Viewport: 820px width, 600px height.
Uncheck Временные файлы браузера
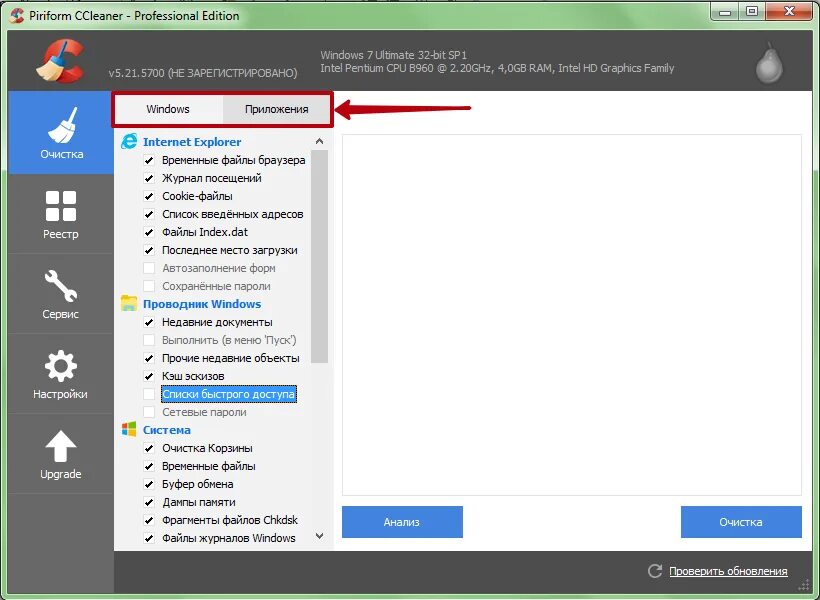(x=149, y=160)
